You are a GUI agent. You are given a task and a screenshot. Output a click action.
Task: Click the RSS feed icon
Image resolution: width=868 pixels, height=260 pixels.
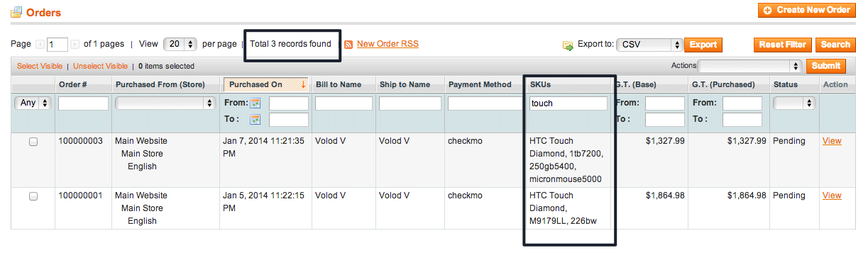tap(348, 45)
